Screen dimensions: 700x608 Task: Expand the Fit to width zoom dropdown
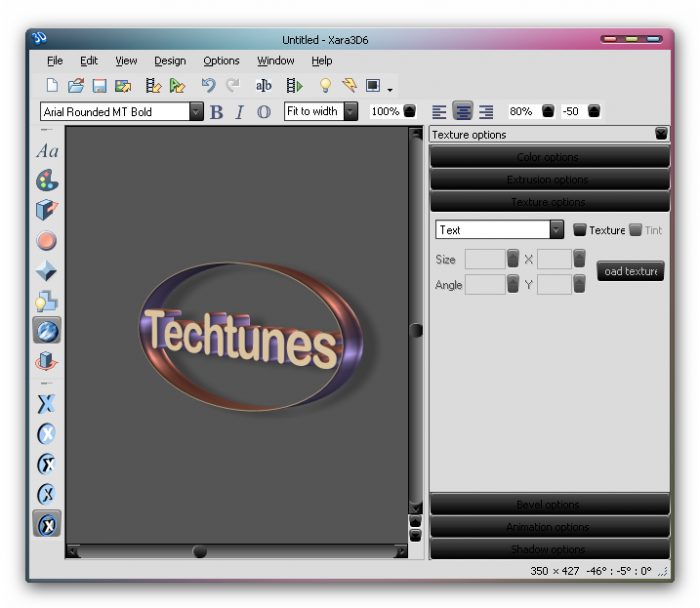pos(350,112)
